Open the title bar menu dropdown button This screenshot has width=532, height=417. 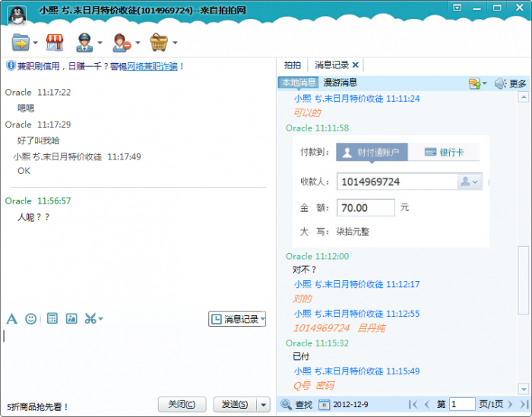click(x=457, y=8)
